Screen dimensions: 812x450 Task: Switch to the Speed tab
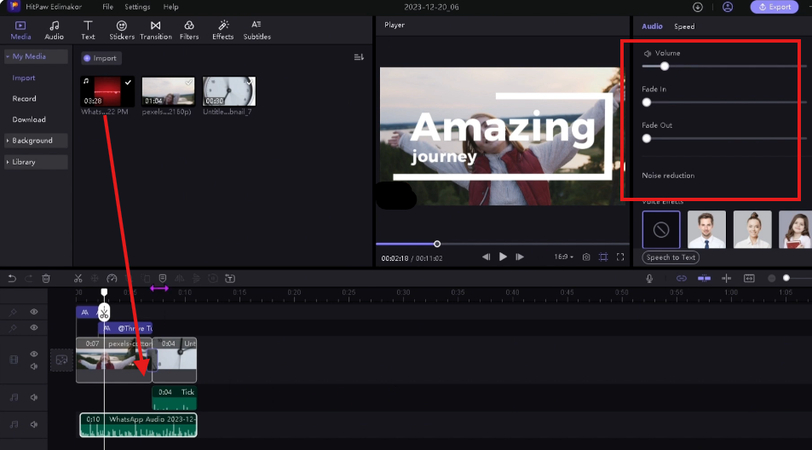pyautogui.click(x=684, y=26)
